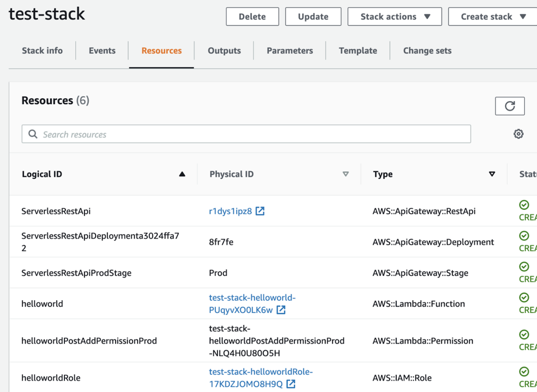The width and height of the screenshot is (537, 392).
Task: Open external link icon next to PUqyvXO0LK6w
Action: [x=281, y=310]
